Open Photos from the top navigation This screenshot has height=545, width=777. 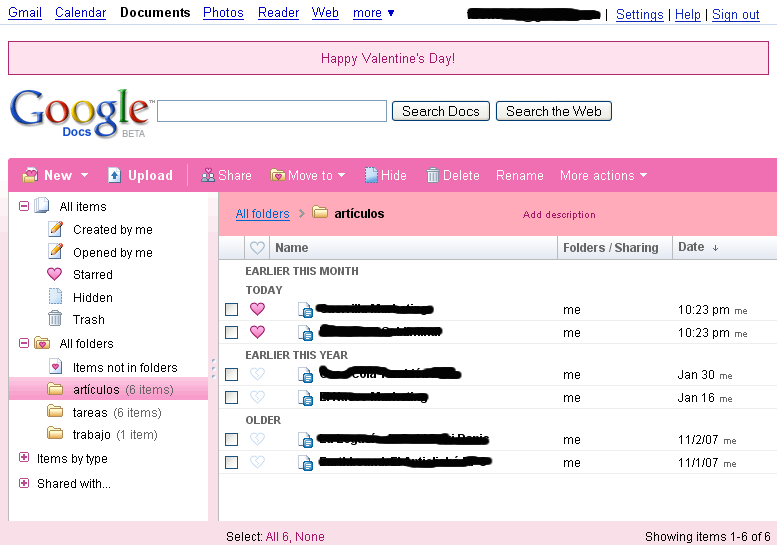pyautogui.click(x=223, y=12)
